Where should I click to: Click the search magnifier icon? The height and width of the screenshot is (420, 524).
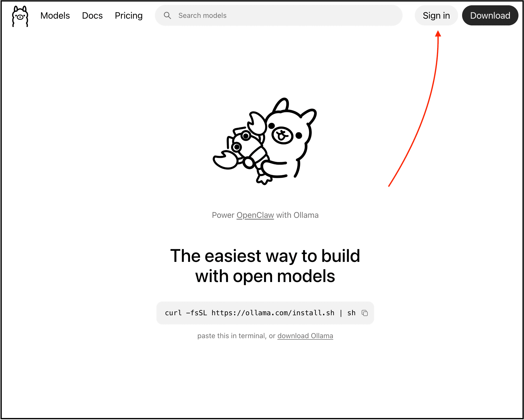[167, 15]
